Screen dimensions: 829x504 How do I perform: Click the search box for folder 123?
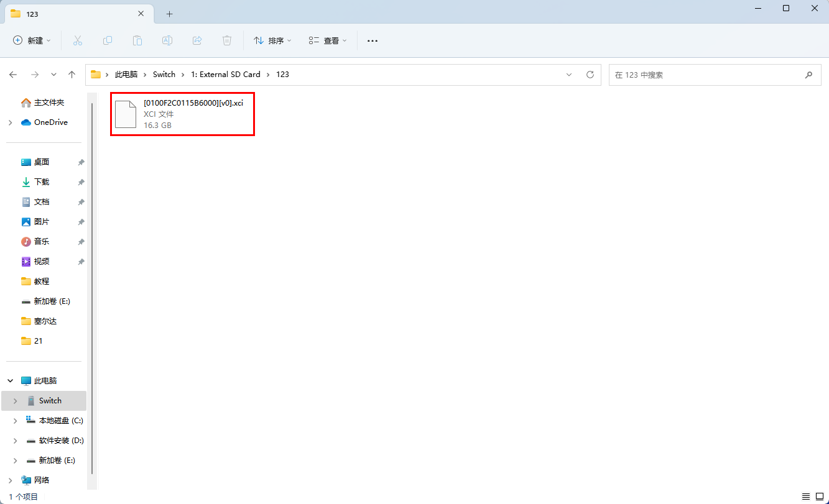706,75
